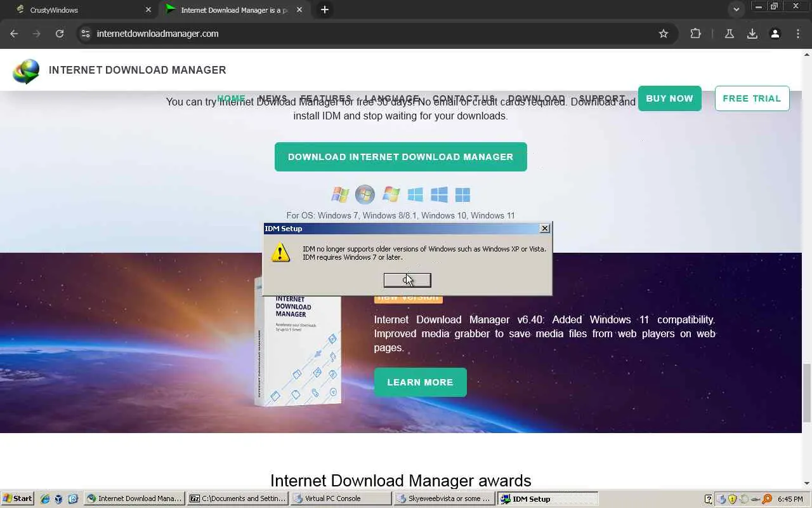
Task: Launch the VirtualBox cube Quick Launch icon
Action: (x=59, y=499)
